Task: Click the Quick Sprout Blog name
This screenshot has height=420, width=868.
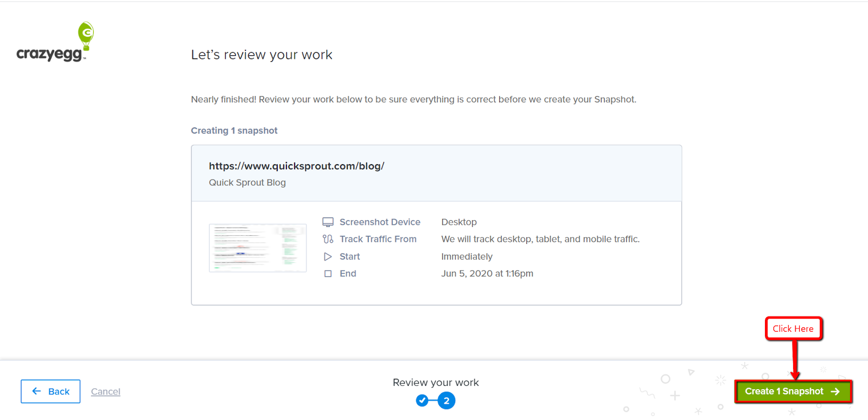Action: tap(247, 183)
